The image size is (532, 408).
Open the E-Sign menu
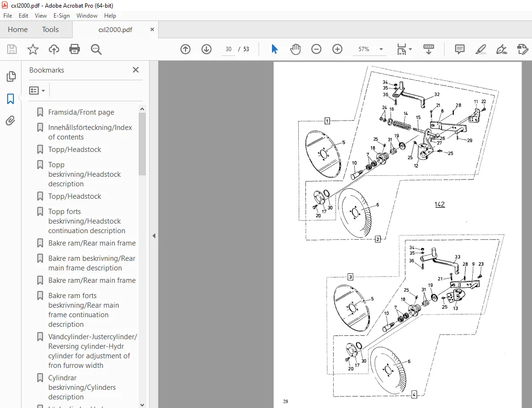click(x=61, y=16)
